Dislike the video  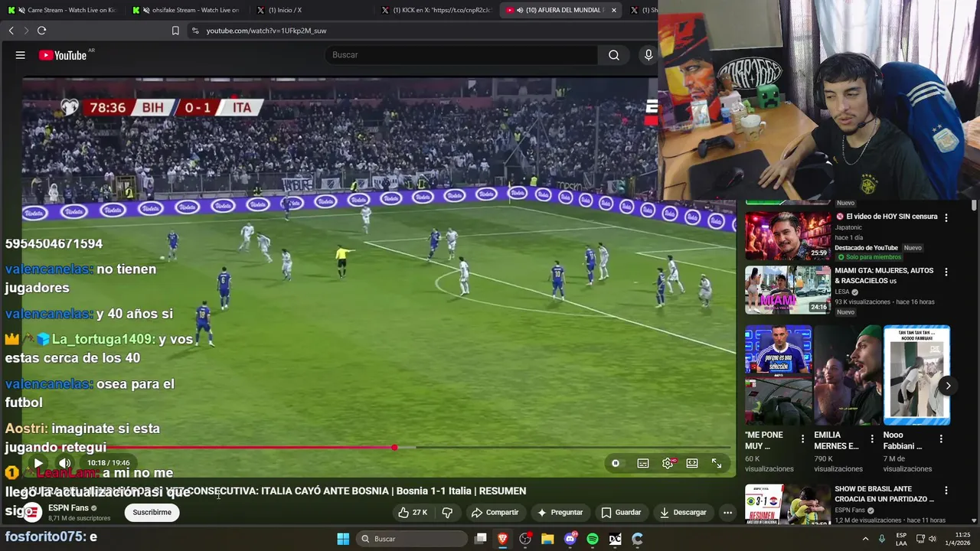pyautogui.click(x=448, y=512)
